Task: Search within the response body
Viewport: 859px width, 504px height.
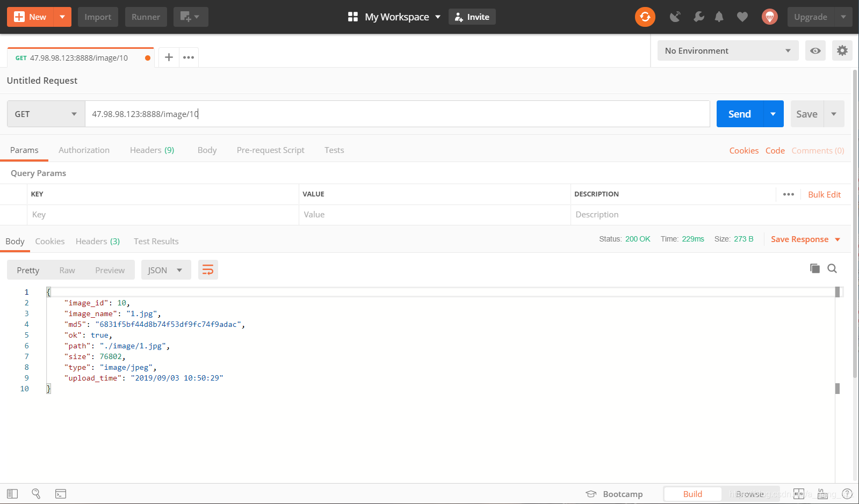Action: pyautogui.click(x=832, y=268)
